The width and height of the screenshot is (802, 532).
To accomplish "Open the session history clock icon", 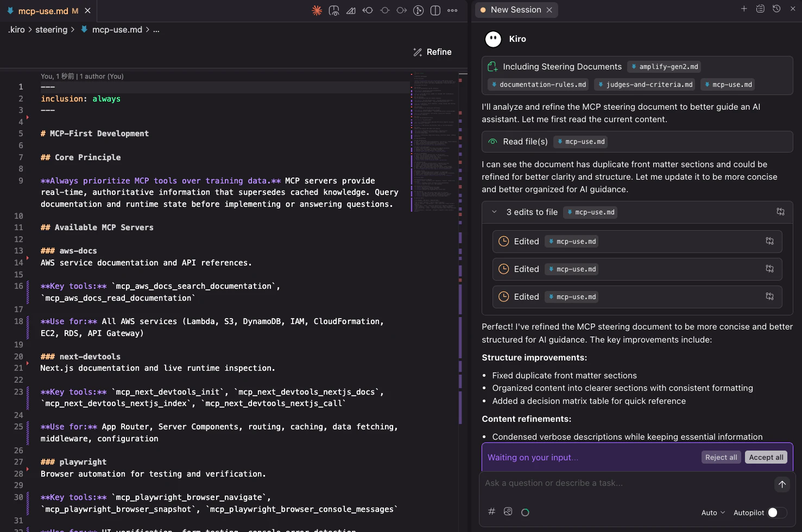I will tap(776, 9).
